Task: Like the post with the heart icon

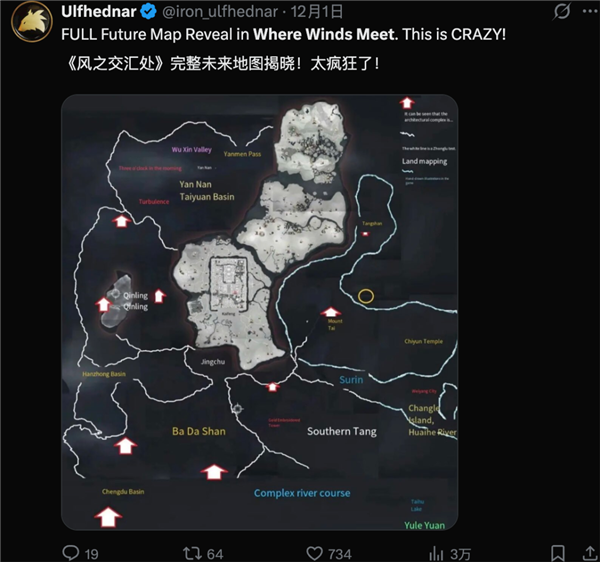Action: tap(315, 552)
